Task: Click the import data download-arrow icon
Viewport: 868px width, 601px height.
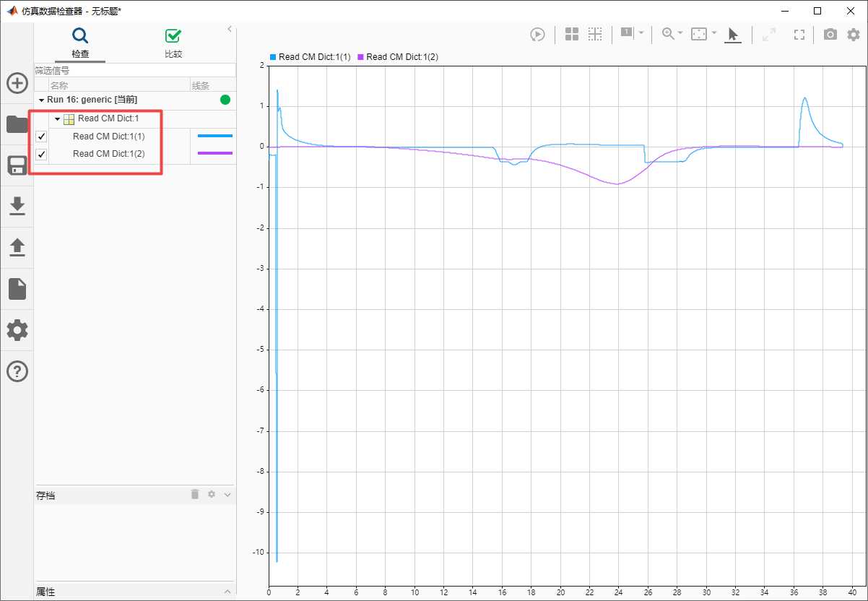Action: click(x=17, y=207)
